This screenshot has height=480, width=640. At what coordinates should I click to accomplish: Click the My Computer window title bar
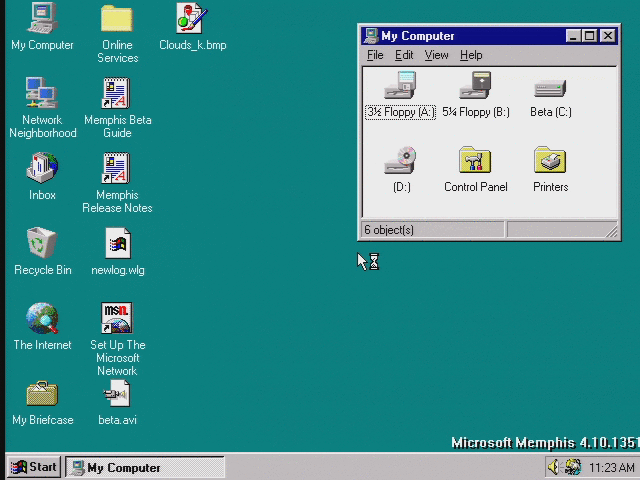click(489, 36)
